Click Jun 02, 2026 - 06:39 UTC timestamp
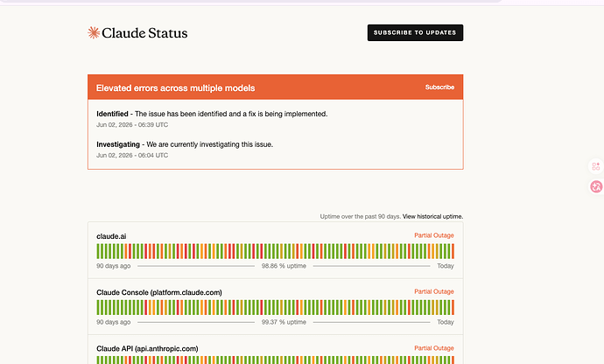 tap(132, 125)
